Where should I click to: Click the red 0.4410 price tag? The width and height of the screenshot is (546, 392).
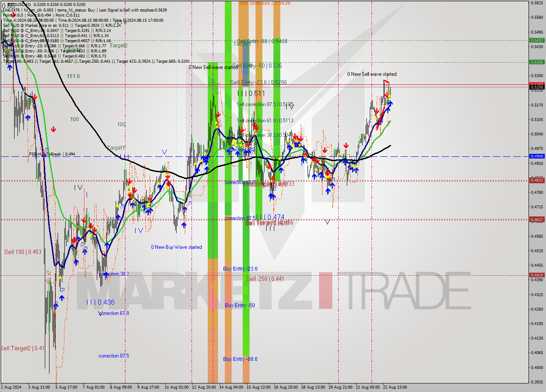coord(537,275)
